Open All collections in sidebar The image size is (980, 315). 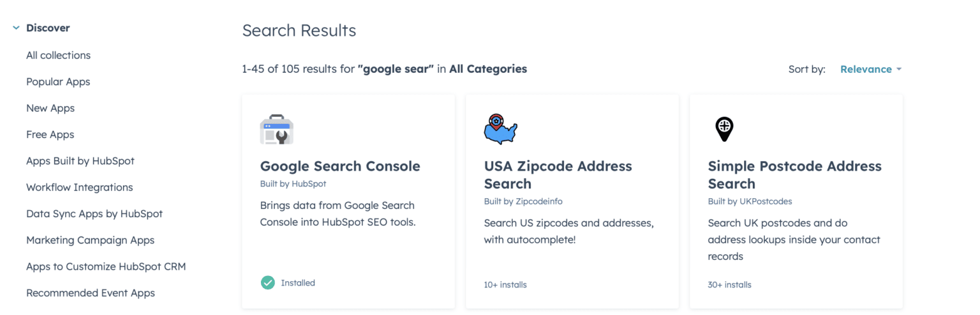pyautogui.click(x=58, y=55)
